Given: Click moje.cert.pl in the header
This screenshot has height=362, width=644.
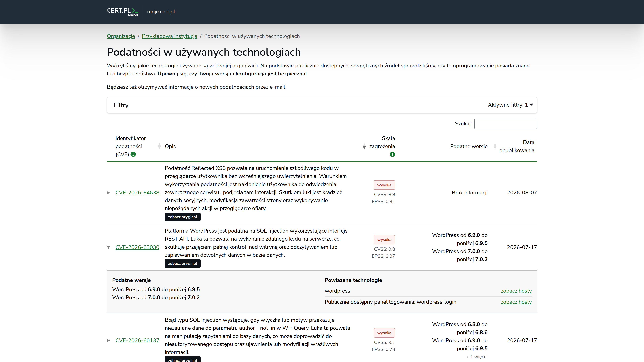Looking at the screenshot, I should pyautogui.click(x=161, y=12).
